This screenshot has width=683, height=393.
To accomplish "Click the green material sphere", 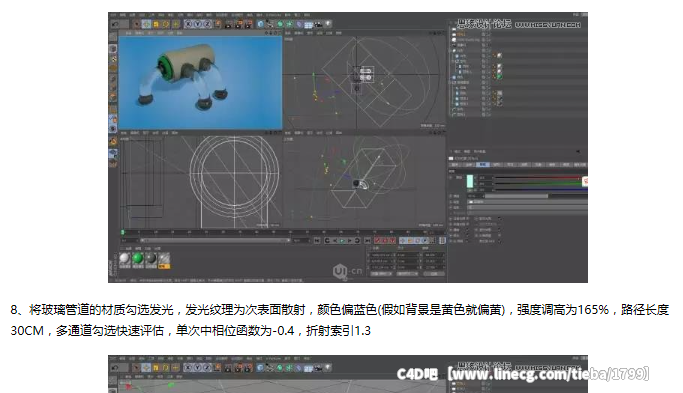I will pos(138,258).
